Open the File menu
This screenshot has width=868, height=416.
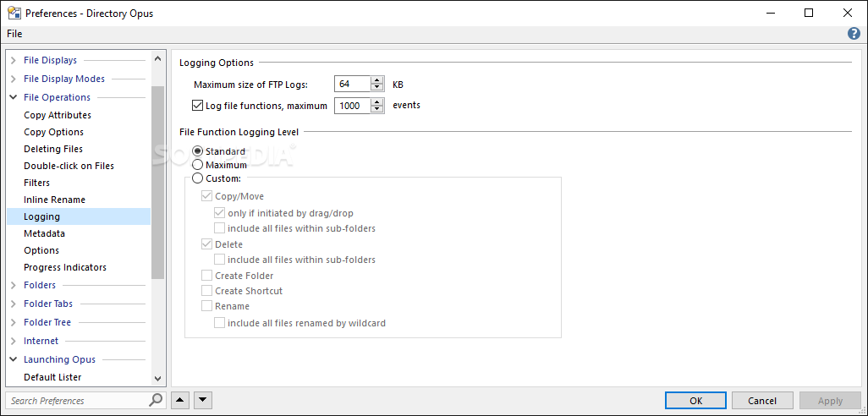coord(14,34)
